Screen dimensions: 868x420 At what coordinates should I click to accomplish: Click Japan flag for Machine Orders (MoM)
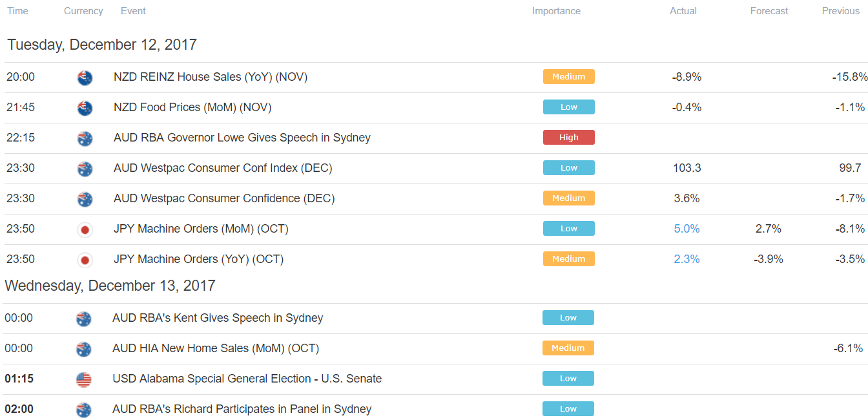pos(85,229)
